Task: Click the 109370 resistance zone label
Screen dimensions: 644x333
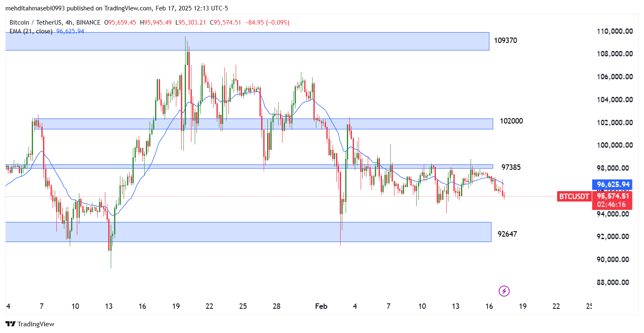Action: [x=505, y=40]
